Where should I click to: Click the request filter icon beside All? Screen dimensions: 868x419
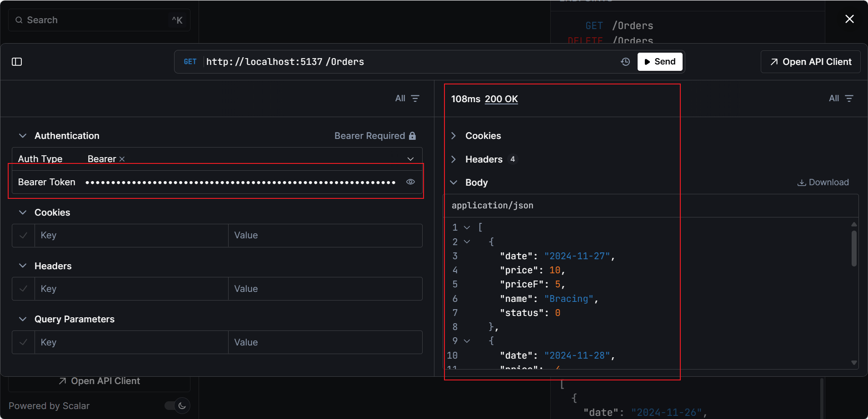point(415,99)
